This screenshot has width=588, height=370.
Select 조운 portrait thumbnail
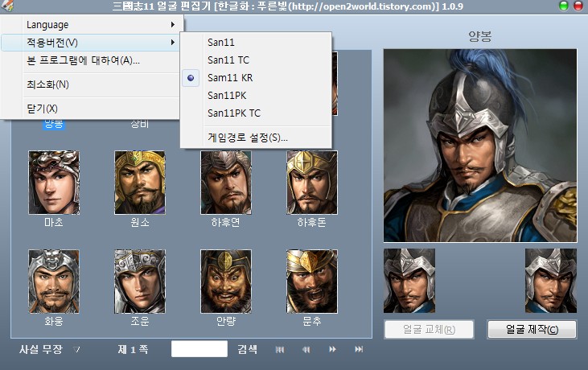tap(140, 282)
